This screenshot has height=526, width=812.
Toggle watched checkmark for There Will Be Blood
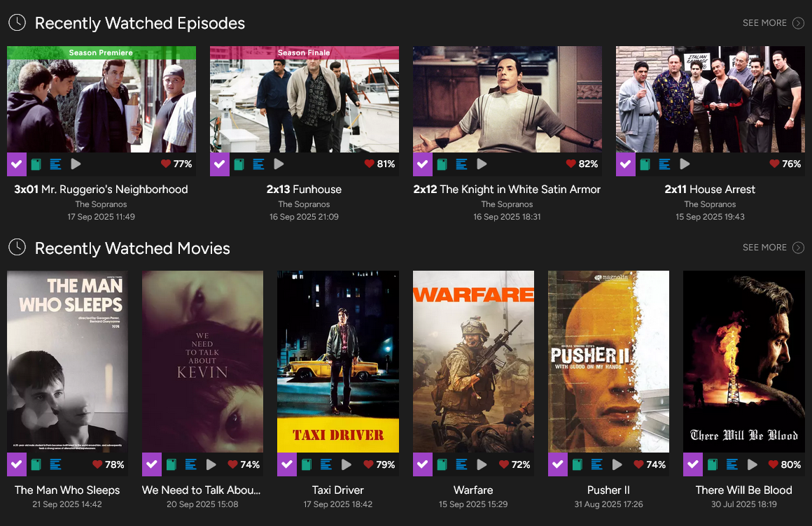pos(693,464)
